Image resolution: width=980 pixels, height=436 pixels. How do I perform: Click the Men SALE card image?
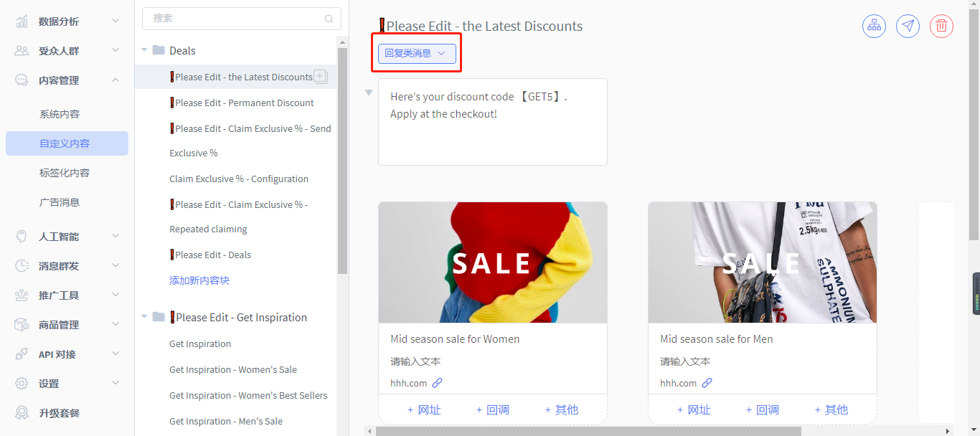pos(763,262)
